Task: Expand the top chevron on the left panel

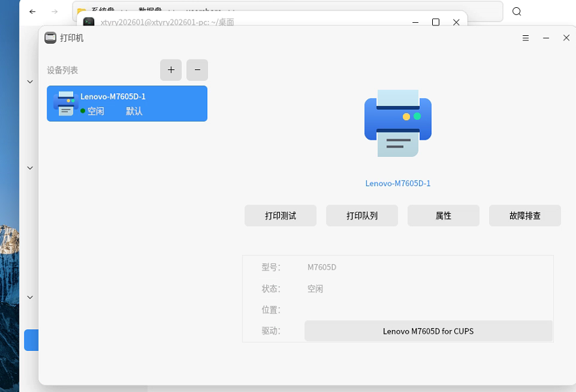Action: pos(29,81)
